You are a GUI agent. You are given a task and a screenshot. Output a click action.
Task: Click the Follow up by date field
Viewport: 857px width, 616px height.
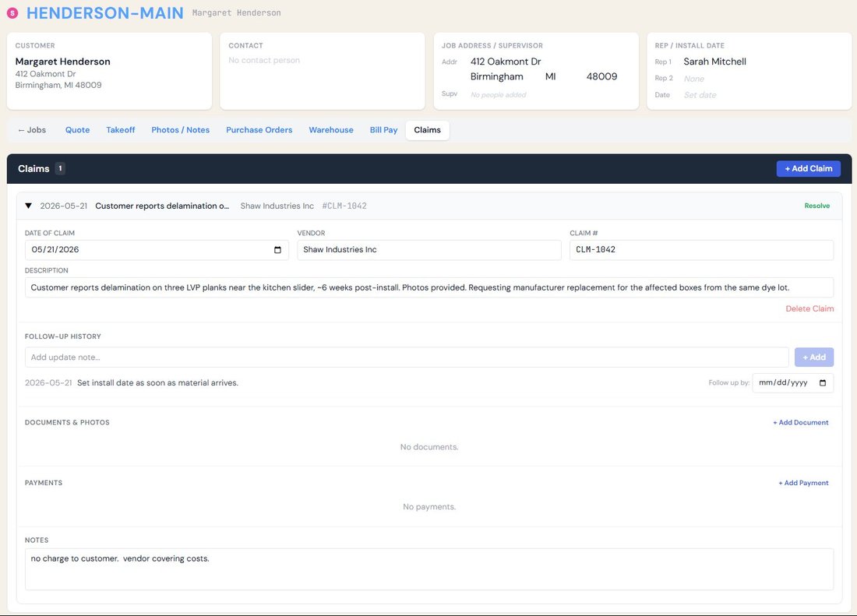pyautogui.click(x=793, y=383)
